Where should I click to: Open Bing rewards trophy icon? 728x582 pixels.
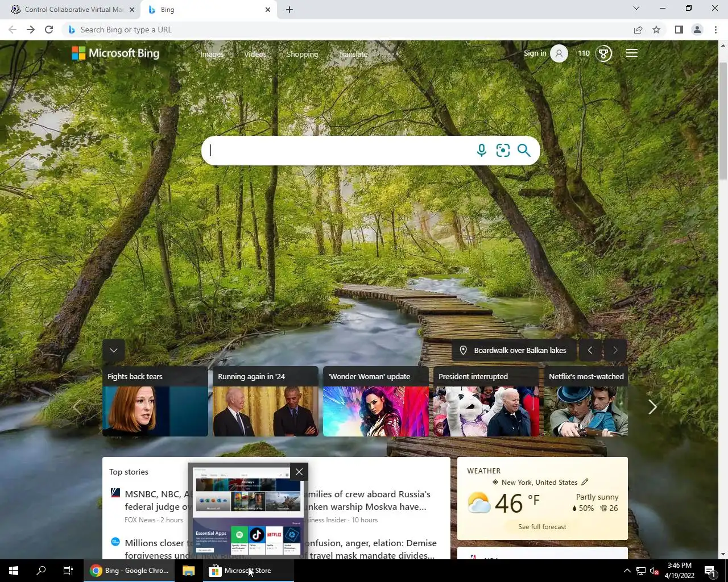pyautogui.click(x=603, y=53)
